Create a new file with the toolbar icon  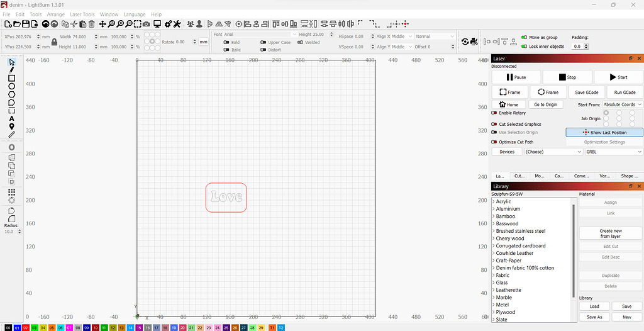[x=8, y=25]
